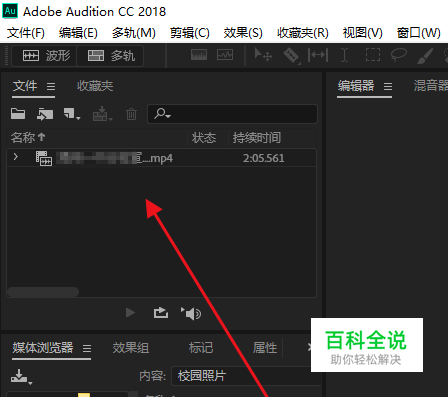The height and width of the screenshot is (397, 448).
Task: Switch to 多轨 multitrack view
Action: (110, 56)
